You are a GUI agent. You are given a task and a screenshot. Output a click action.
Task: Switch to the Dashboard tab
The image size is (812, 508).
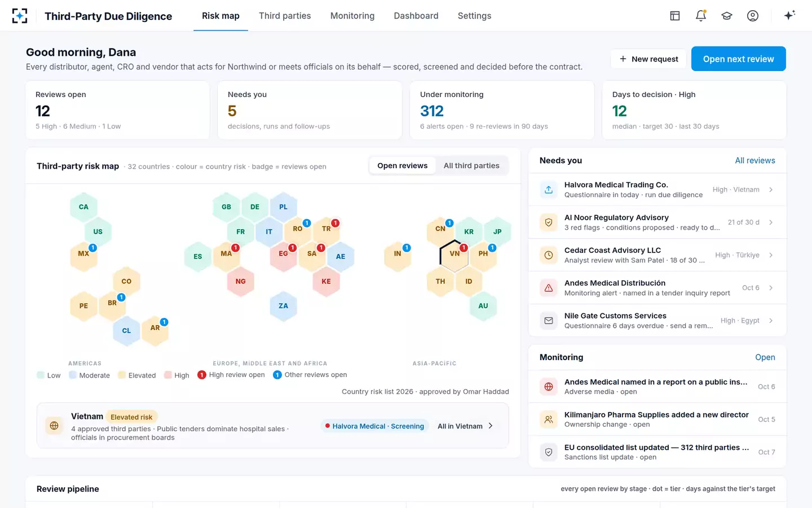416,16
